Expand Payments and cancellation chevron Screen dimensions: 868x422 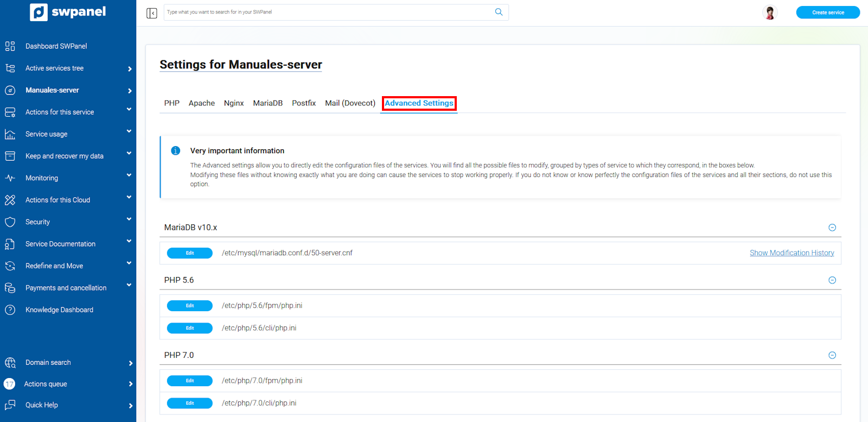129,285
